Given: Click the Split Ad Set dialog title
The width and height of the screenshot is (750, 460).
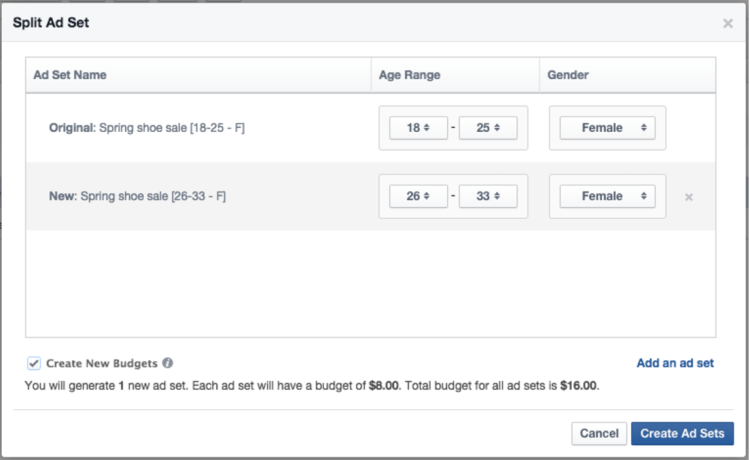Looking at the screenshot, I should point(51,22).
